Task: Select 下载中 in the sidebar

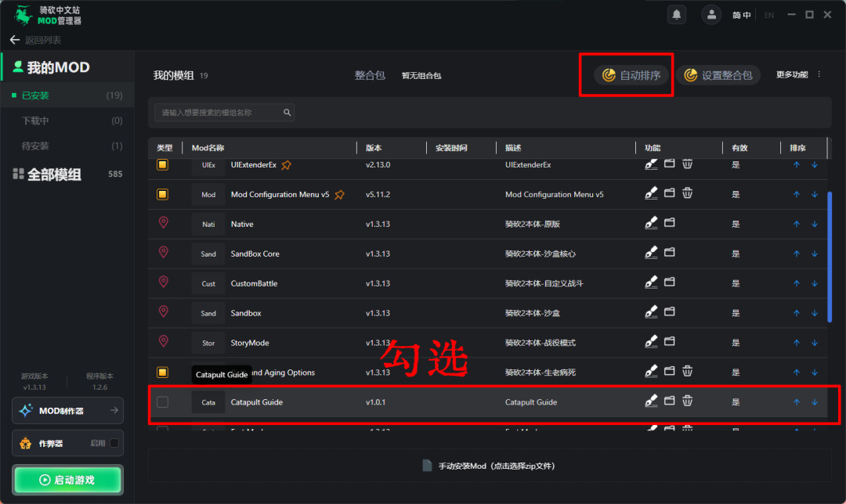Action: (35, 121)
